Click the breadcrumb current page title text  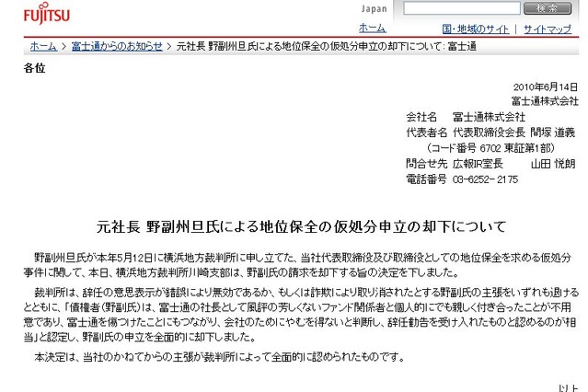pos(327,47)
